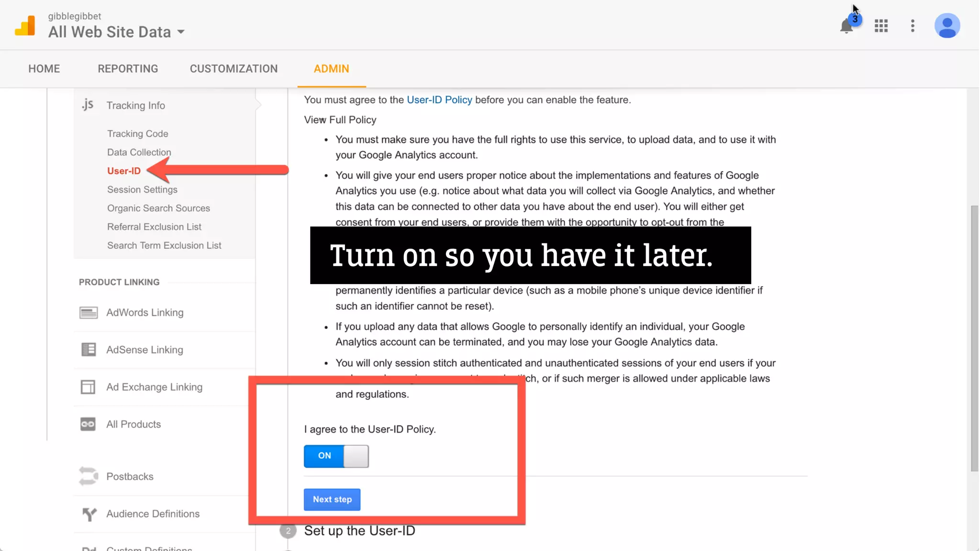
Task: Click the Ad Exchange Linking icon
Action: click(89, 387)
